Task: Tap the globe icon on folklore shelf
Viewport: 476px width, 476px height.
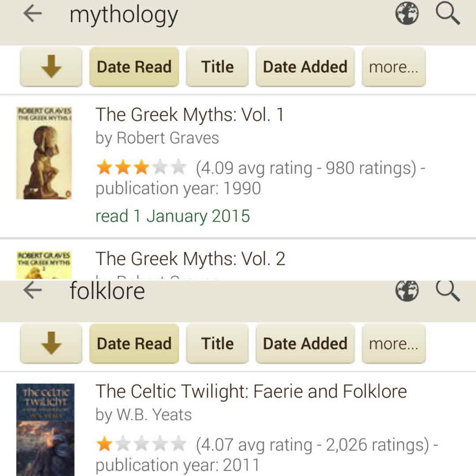Action: (407, 291)
